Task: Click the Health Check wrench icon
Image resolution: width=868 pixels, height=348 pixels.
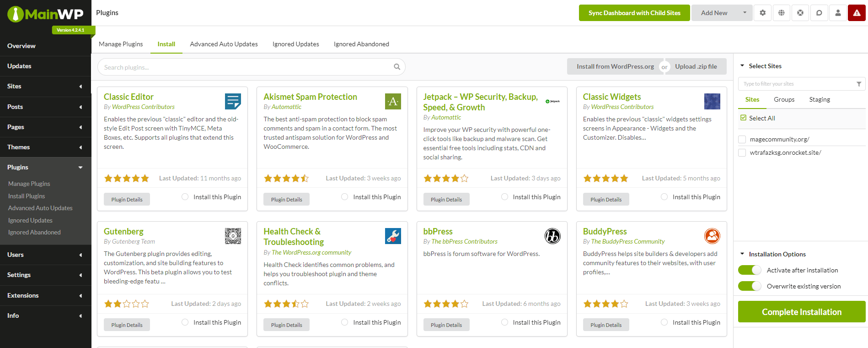Action: tap(393, 236)
